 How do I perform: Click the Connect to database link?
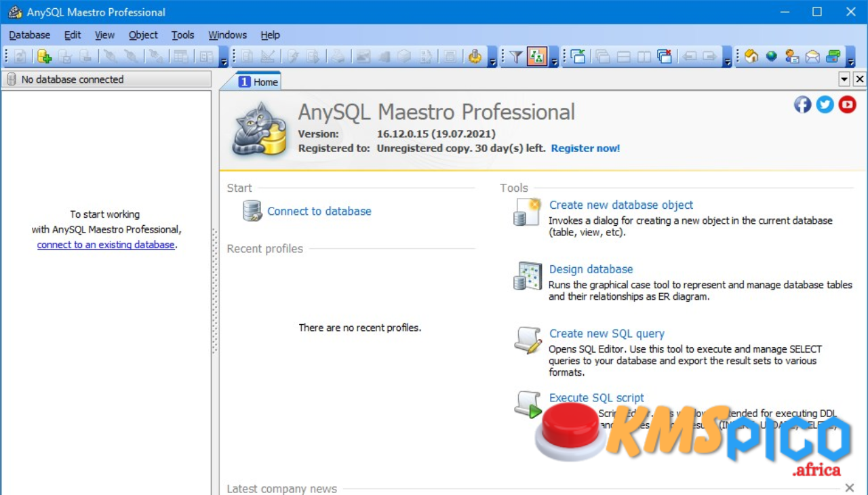(319, 211)
